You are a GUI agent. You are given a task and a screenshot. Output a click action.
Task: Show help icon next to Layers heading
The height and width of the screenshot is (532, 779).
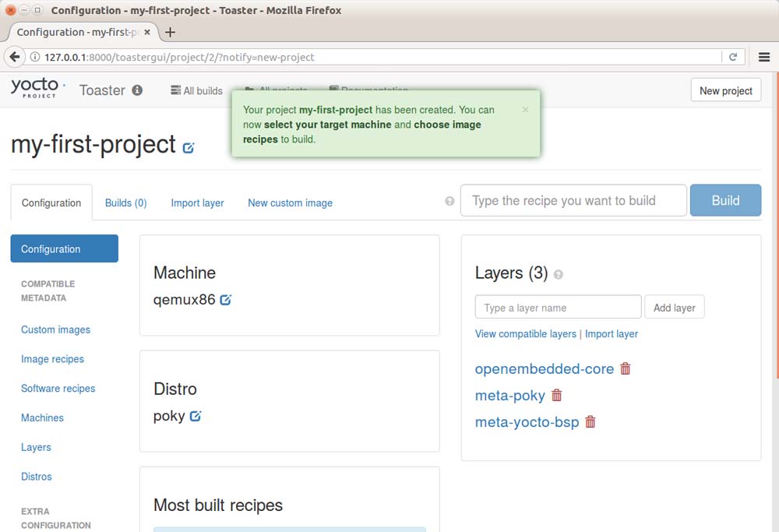coord(558,275)
